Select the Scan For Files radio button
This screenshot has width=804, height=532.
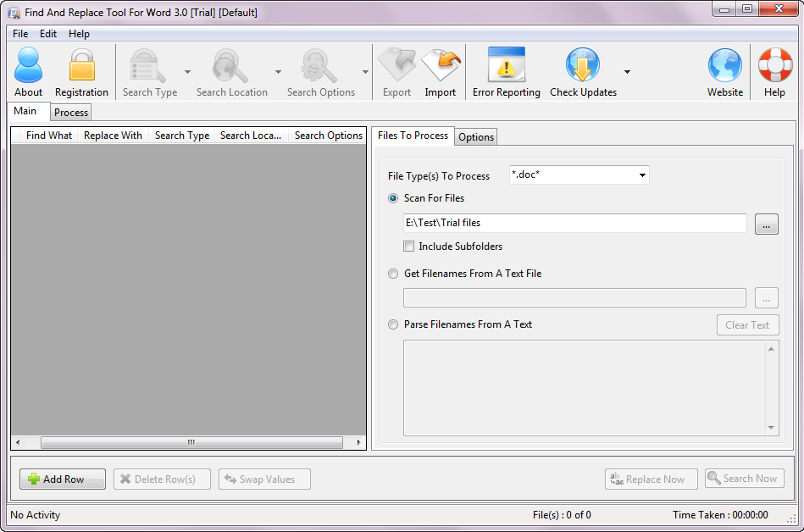pos(393,198)
